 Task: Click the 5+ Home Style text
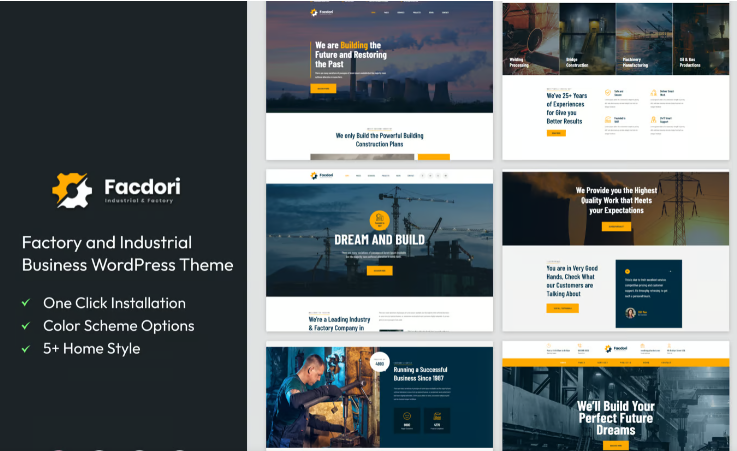pyautogui.click(x=92, y=349)
